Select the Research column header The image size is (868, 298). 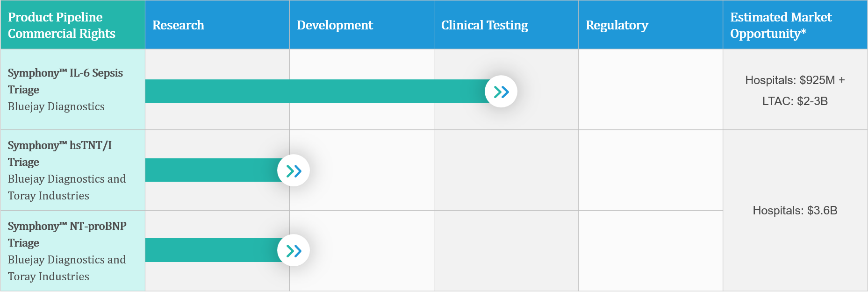(x=178, y=25)
